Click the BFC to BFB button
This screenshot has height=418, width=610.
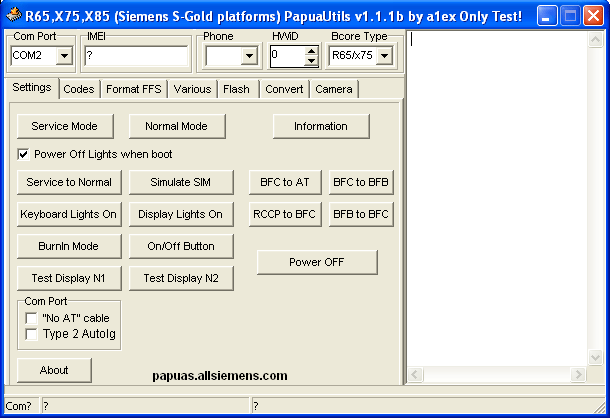point(361,182)
